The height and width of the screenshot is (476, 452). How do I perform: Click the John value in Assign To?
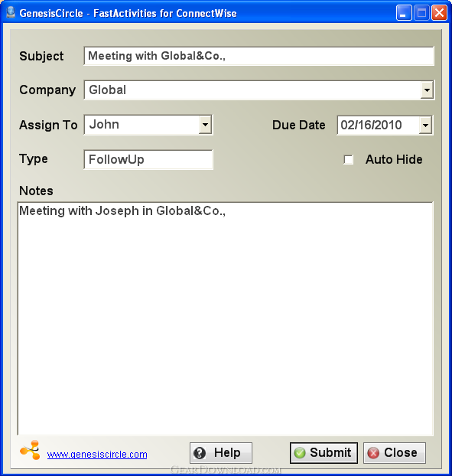point(104,125)
